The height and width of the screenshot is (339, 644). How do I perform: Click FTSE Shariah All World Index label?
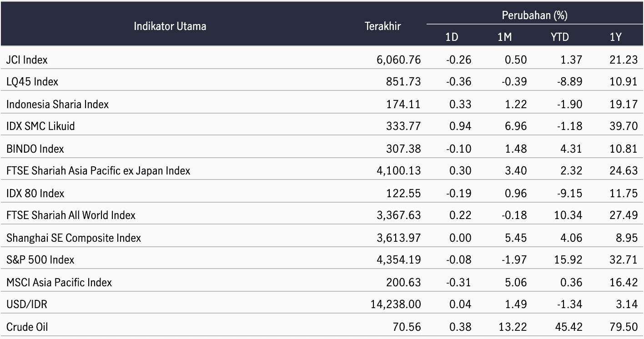[71, 215]
